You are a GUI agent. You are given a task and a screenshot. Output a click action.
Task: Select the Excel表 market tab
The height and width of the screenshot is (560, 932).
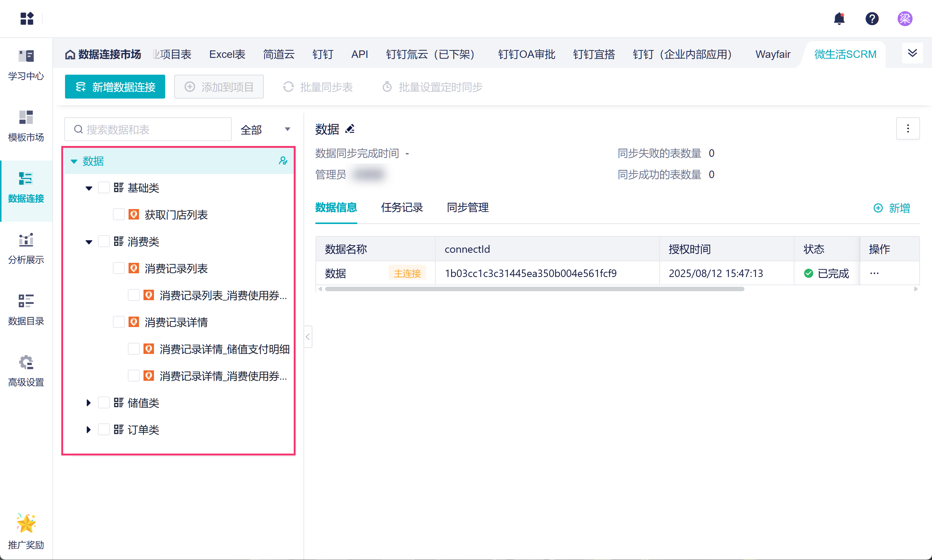227,55
